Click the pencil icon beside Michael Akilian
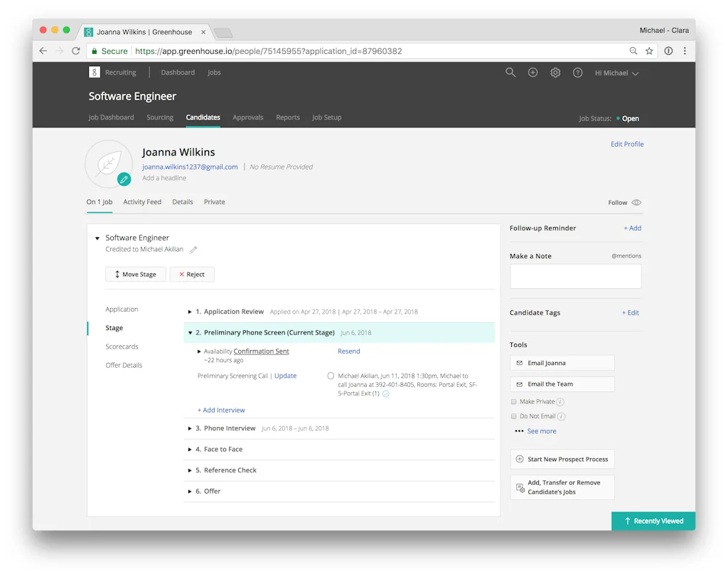Screen dimensions: 728x577 193,250
